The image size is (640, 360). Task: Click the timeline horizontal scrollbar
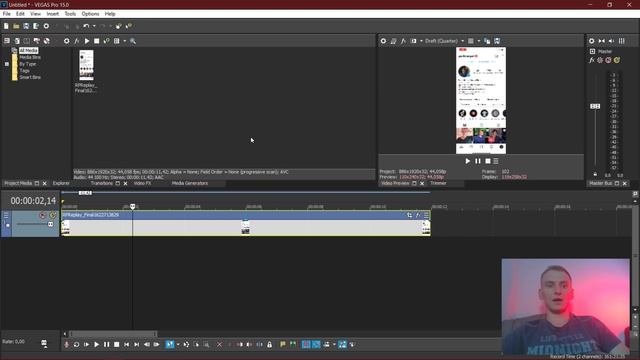pyautogui.click(x=113, y=334)
